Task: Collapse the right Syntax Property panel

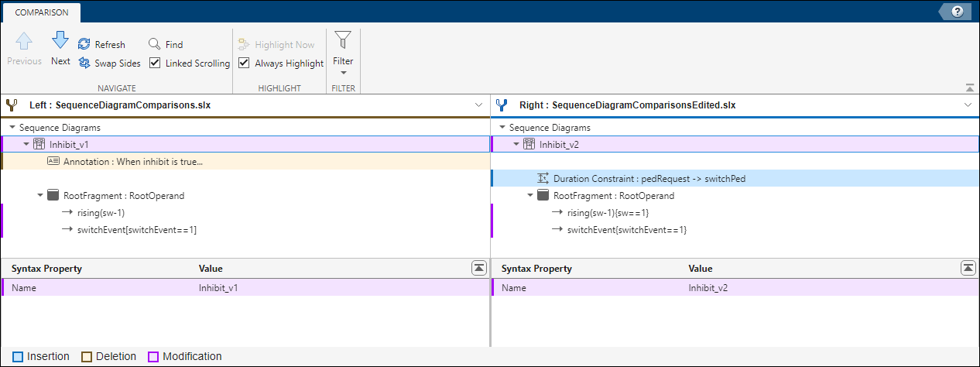Action: click(968, 268)
